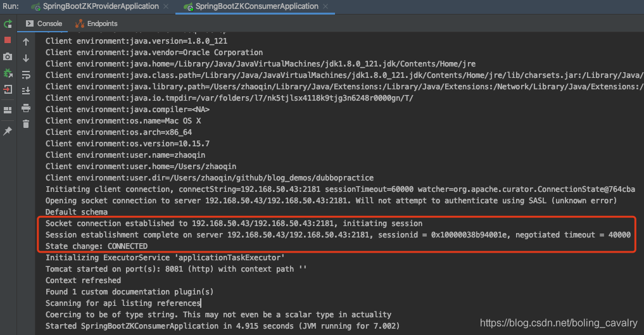
Task: Click the 'Client environment:os.version=10.15.7' line
Action: [127, 143]
